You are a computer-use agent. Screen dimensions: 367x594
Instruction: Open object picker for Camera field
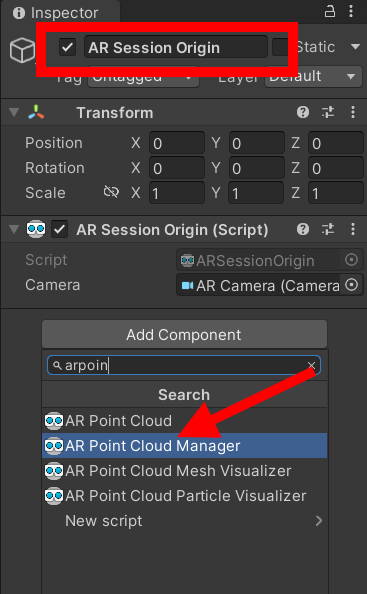click(x=351, y=285)
